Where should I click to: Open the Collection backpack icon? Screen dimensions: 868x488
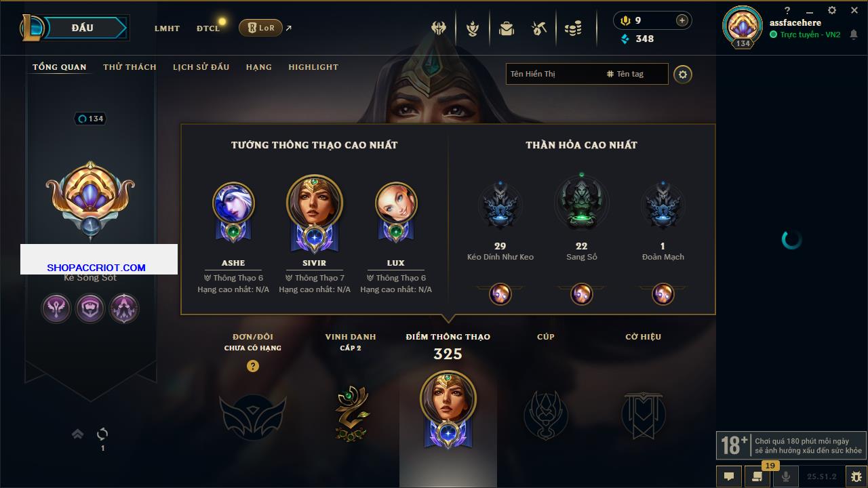pyautogui.click(x=506, y=28)
